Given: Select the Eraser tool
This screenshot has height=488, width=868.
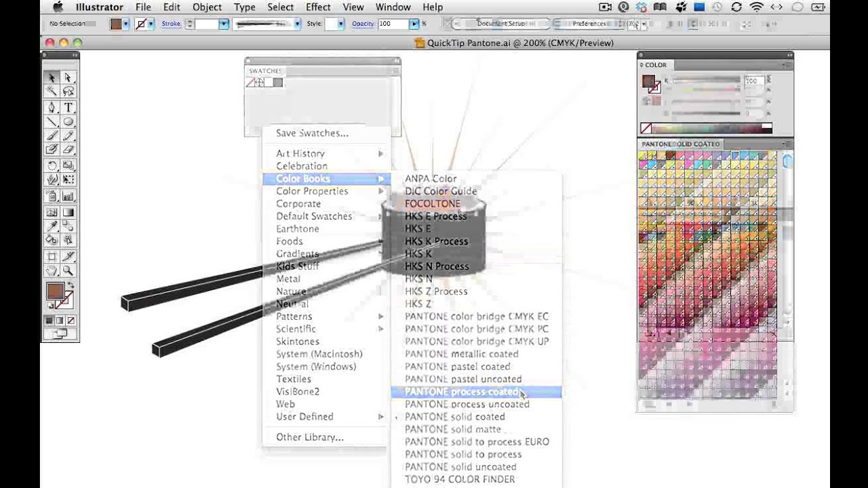Looking at the screenshot, I should pos(68,150).
